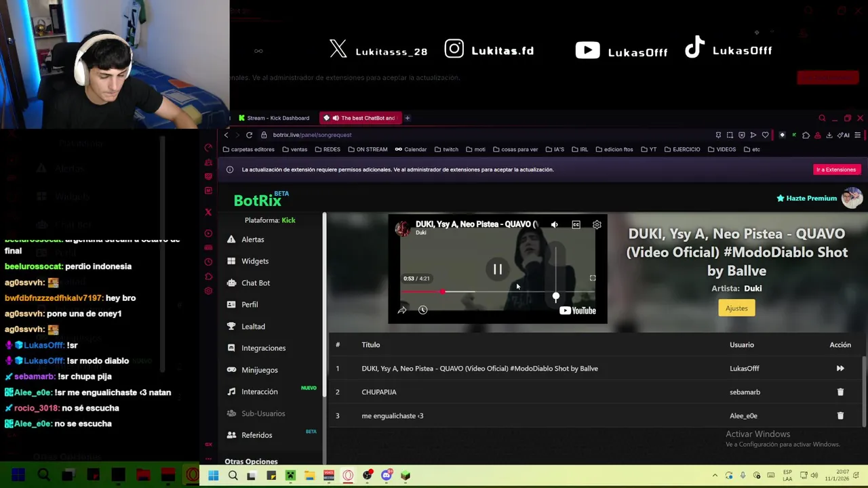Screen dimensions: 868x488
Task: Open the 'cosas para ver' bookmark folder
Action: coord(515,149)
